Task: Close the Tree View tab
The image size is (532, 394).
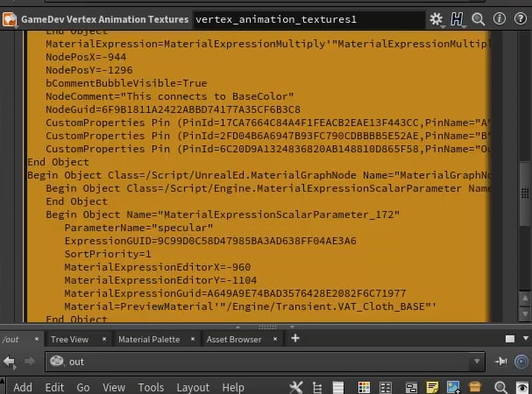Action: coord(104,339)
